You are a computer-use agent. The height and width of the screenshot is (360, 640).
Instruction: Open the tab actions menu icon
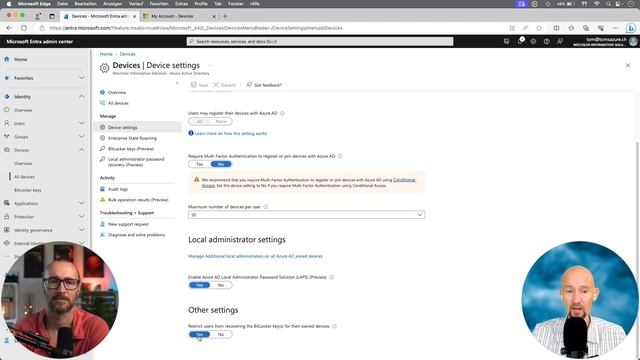pyautogui.click(x=52, y=16)
